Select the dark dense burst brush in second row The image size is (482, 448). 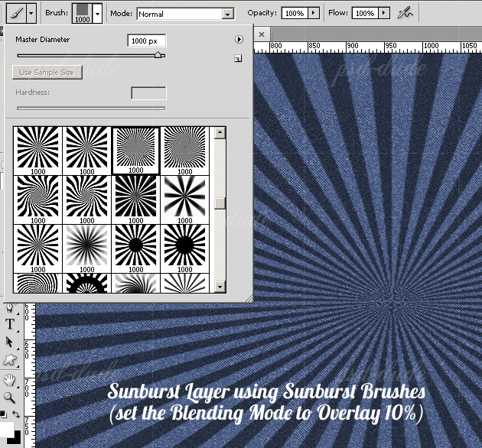click(136, 200)
